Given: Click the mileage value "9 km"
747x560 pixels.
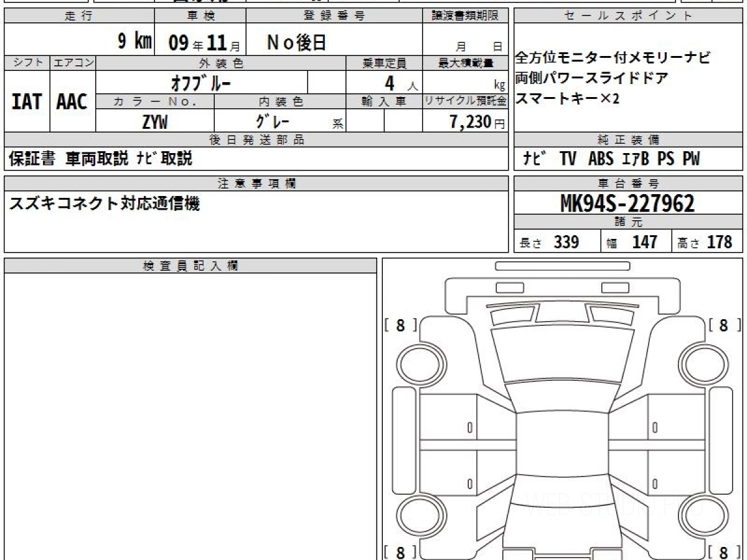Looking at the screenshot, I should (135, 42).
